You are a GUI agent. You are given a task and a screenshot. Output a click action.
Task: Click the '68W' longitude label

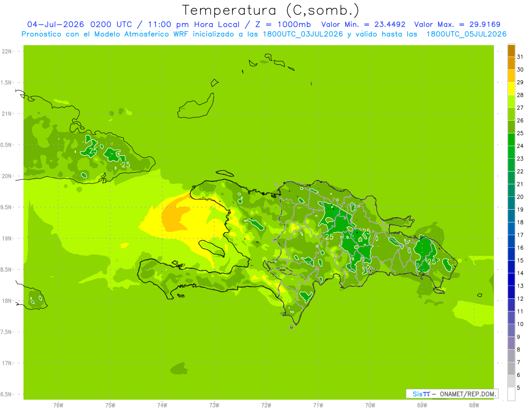tap(474, 405)
